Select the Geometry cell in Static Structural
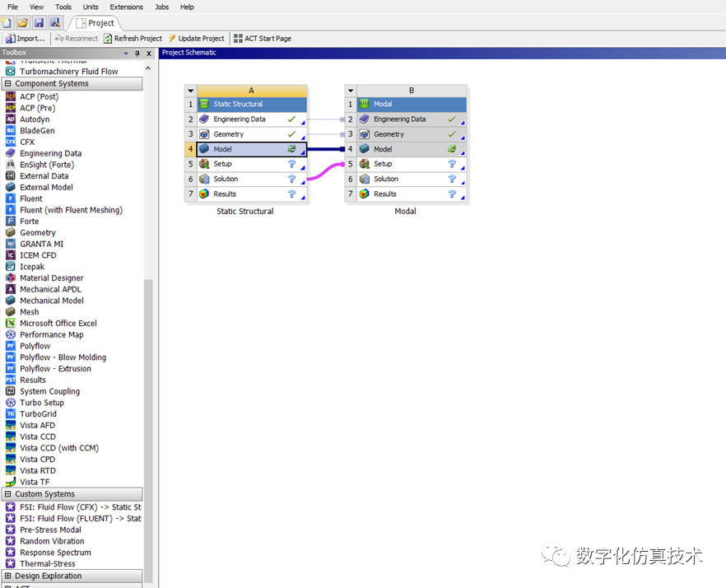The width and height of the screenshot is (726, 588). click(x=252, y=134)
